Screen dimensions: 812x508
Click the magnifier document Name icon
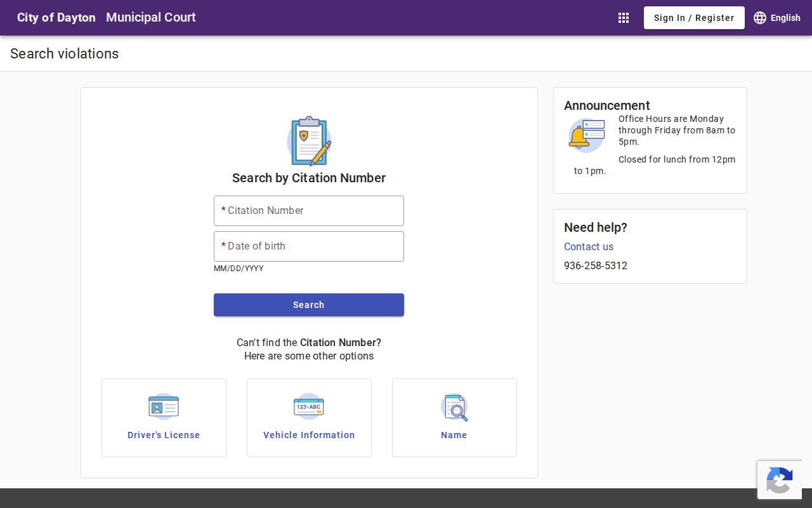point(454,407)
